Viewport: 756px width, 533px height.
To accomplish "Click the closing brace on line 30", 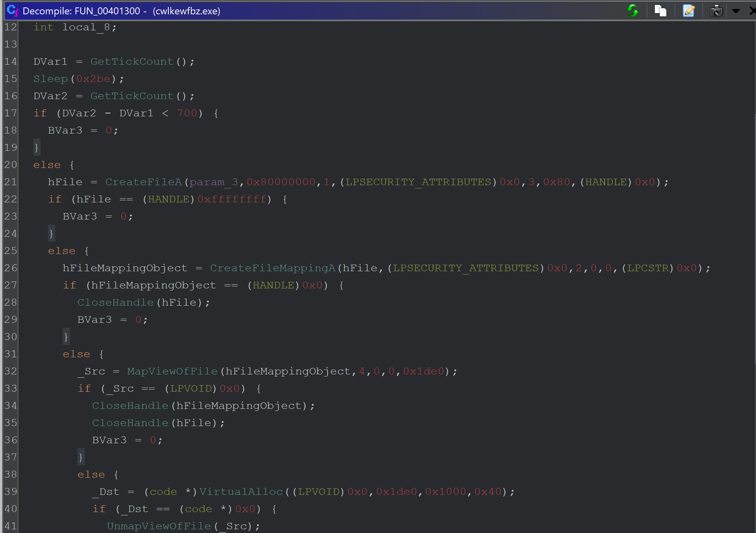I will pos(66,337).
